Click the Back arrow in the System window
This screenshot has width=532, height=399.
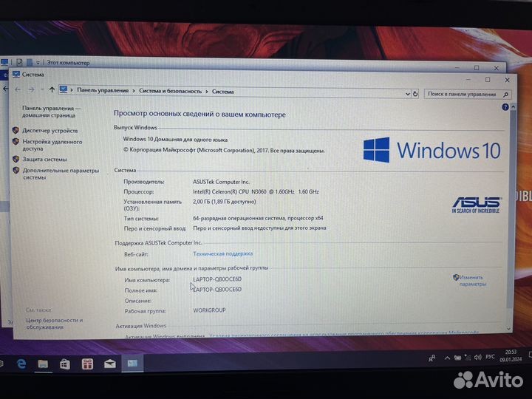point(18,89)
